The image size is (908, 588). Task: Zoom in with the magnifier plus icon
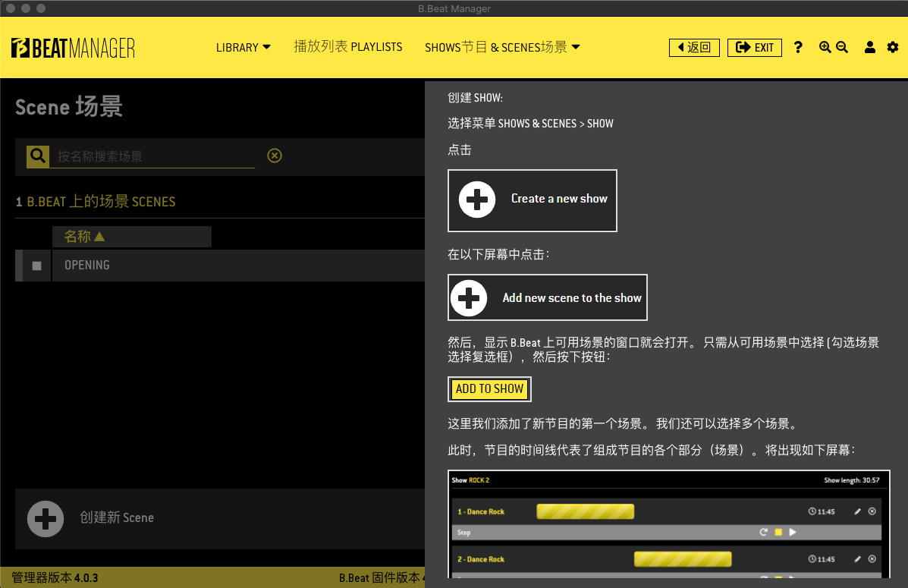coord(825,48)
